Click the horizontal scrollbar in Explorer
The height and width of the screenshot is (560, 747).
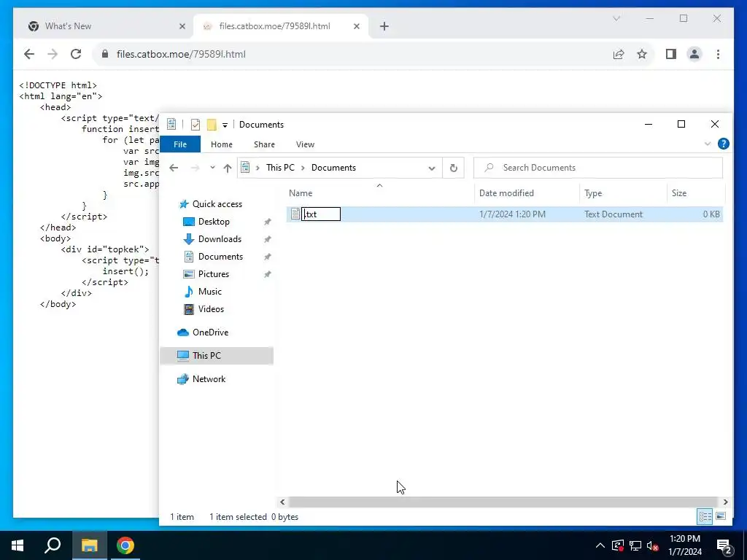503,502
